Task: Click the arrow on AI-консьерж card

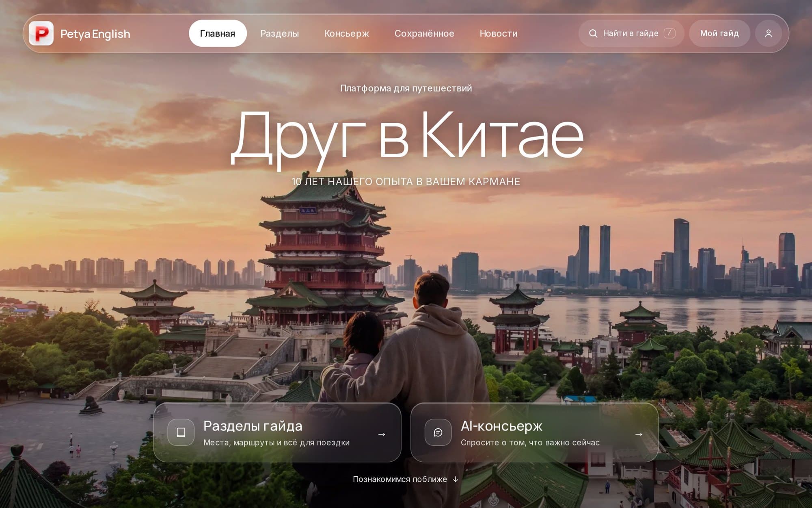Action: click(x=639, y=434)
